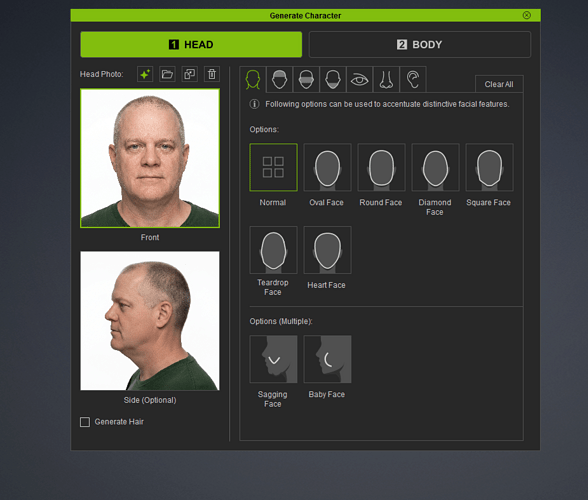The width and height of the screenshot is (588, 500).
Task: Toggle the Sagging Face option
Action: point(273,359)
